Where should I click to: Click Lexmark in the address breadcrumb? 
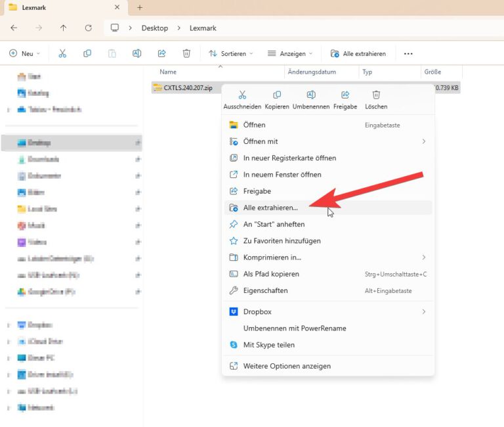(x=203, y=28)
